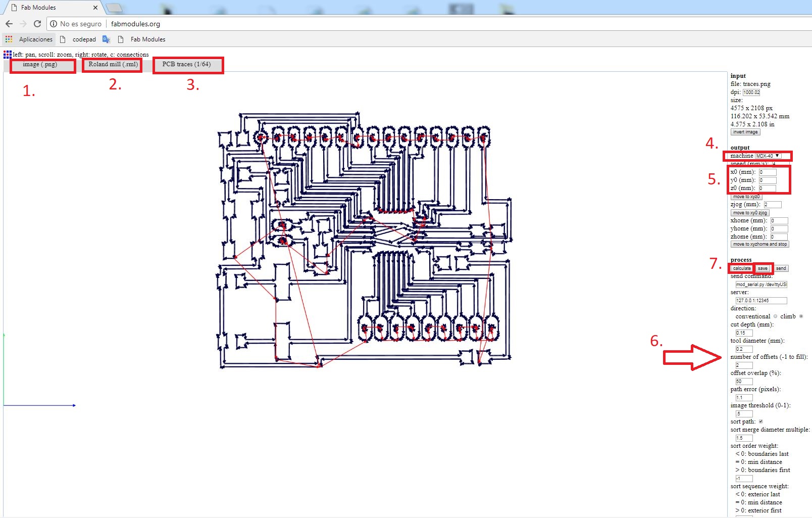The width and height of the screenshot is (812, 518).
Task: Select the conventional direction radio button
Action: [x=776, y=316]
